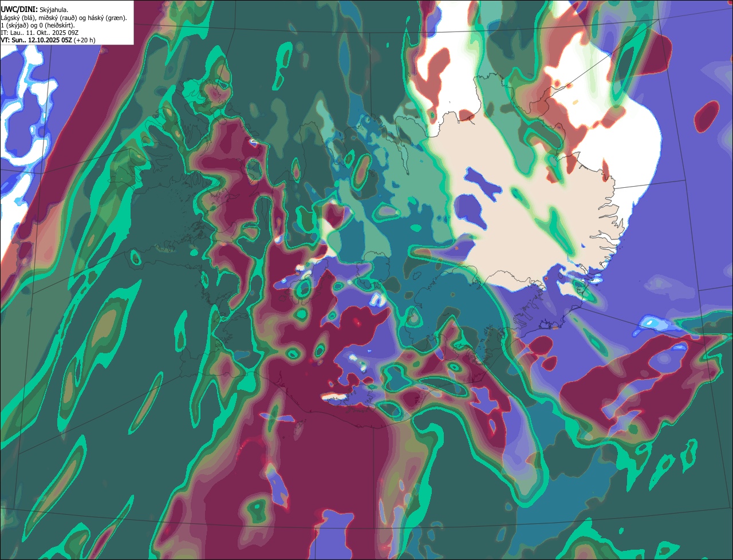This screenshot has height=560, width=733.
Task: Select the 'Lágský (blá), miðský (rauð)' legend line
Action: (x=64, y=18)
